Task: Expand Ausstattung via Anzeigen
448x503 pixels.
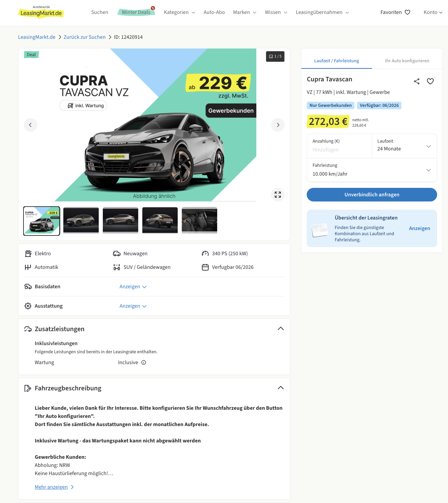Action: click(x=133, y=306)
